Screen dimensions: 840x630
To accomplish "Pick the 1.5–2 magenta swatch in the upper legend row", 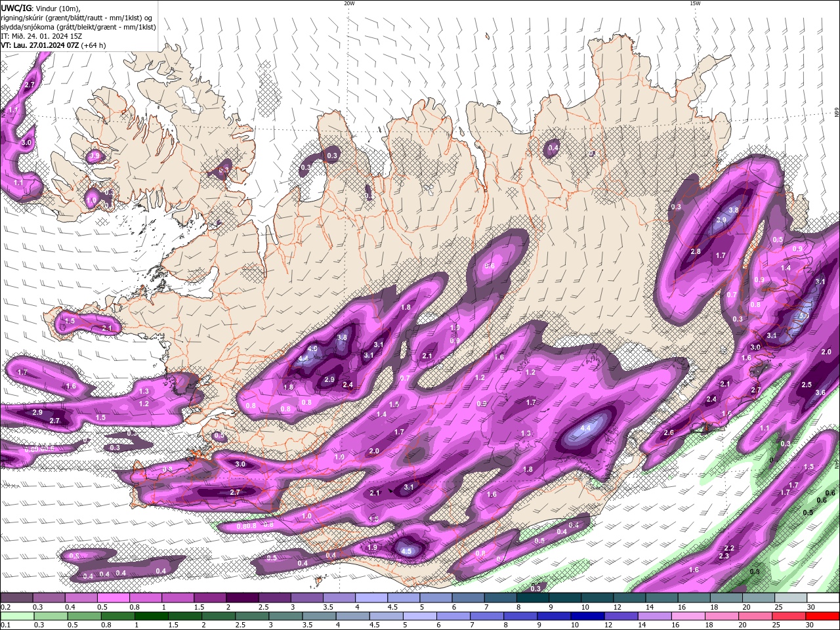I will click(210, 598).
